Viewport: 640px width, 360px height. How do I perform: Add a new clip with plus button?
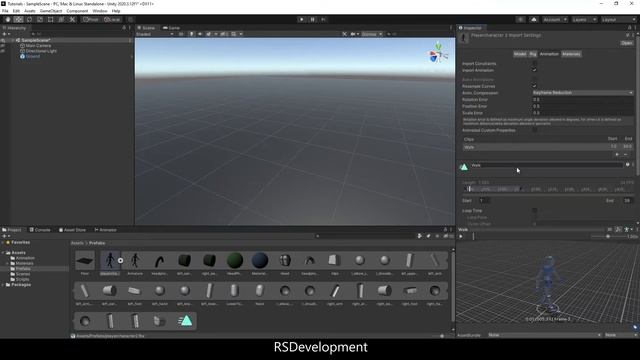pos(617,155)
